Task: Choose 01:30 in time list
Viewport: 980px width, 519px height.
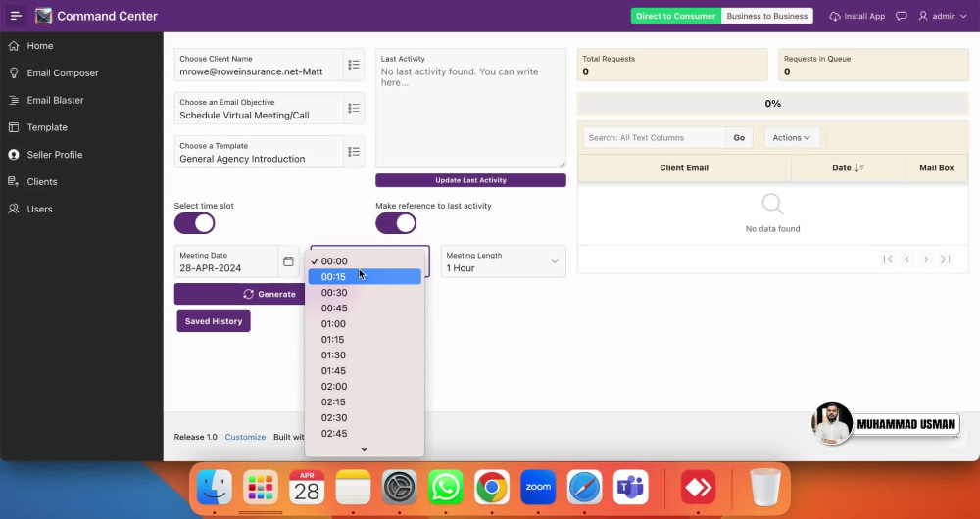Action: tap(365, 354)
